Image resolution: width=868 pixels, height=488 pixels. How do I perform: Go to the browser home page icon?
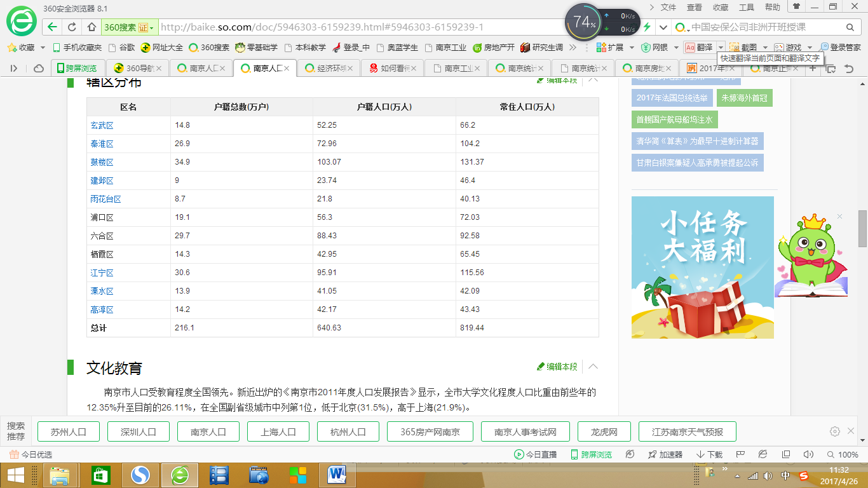point(92,27)
